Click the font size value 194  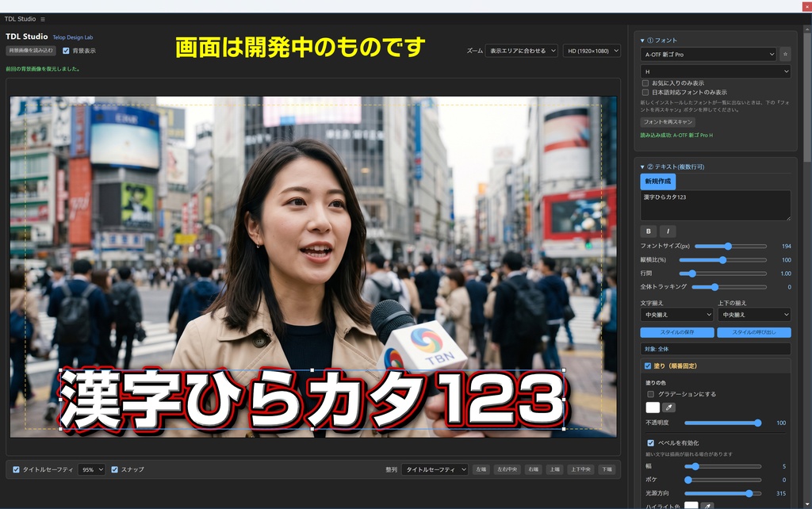(x=786, y=247)
